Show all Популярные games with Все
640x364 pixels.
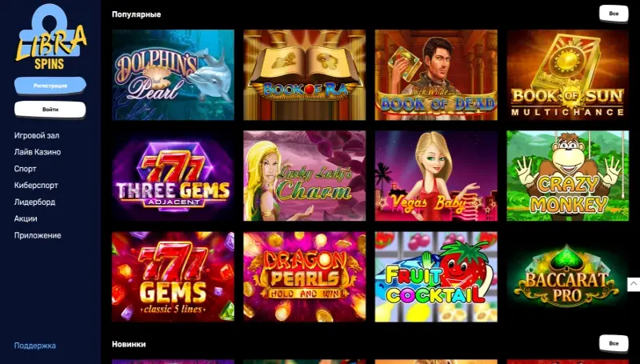(x=614, y=14)
